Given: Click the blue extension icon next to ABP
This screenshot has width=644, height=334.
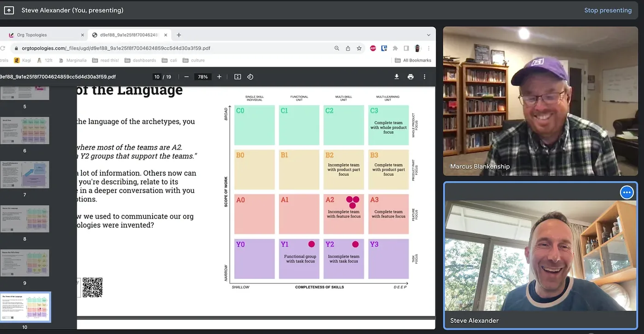Looking at the screenshot, I should pos(384,48).
